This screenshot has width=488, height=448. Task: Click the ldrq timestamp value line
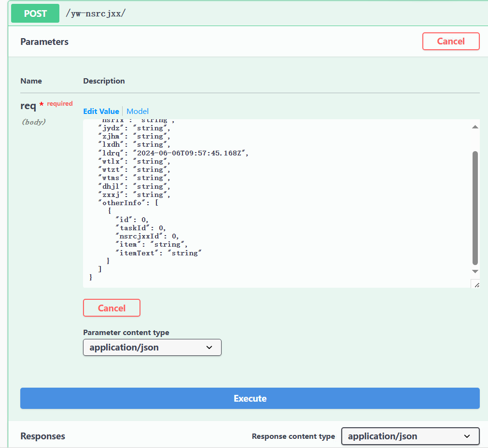coord(173,153)
